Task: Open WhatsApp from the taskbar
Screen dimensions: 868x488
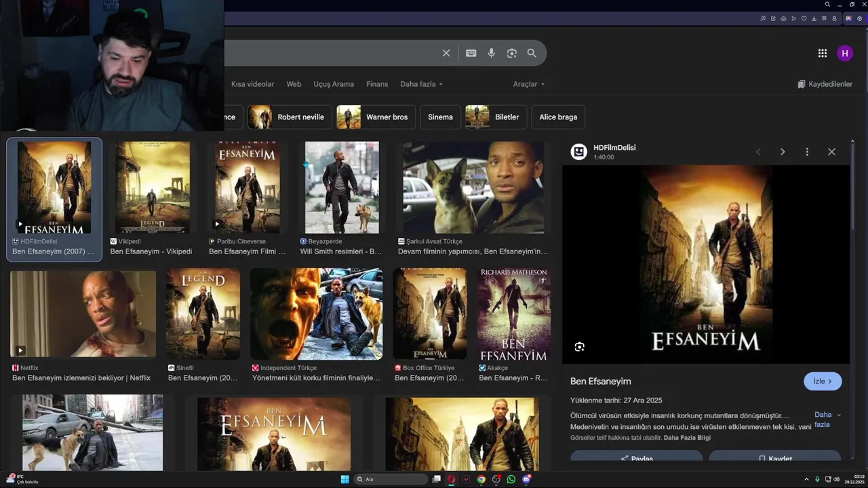Action: [511, 479]
